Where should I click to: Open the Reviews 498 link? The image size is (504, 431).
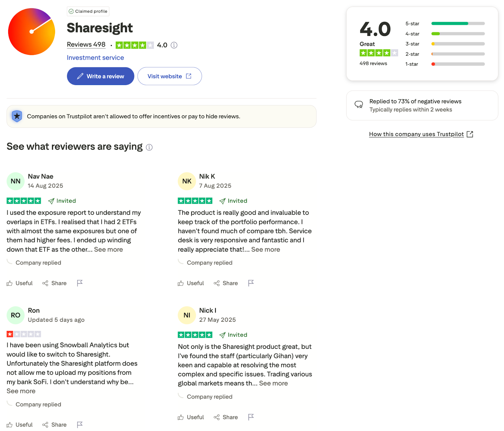click(86, 44)
